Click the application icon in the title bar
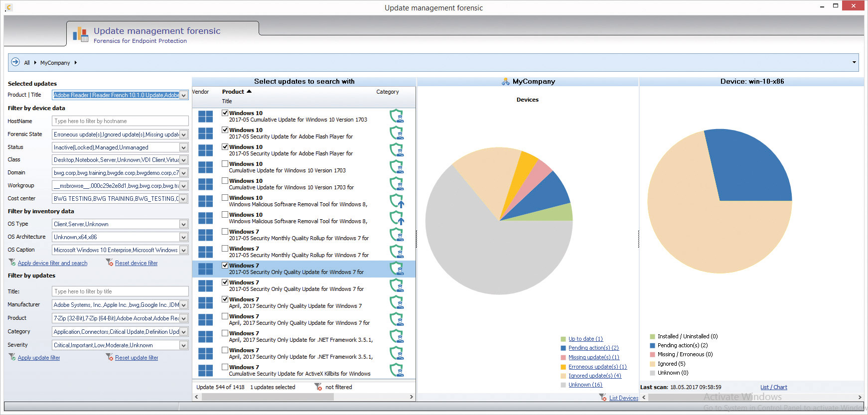The height and width of the screenshot is (415, 868). click(x=8, y=7)
